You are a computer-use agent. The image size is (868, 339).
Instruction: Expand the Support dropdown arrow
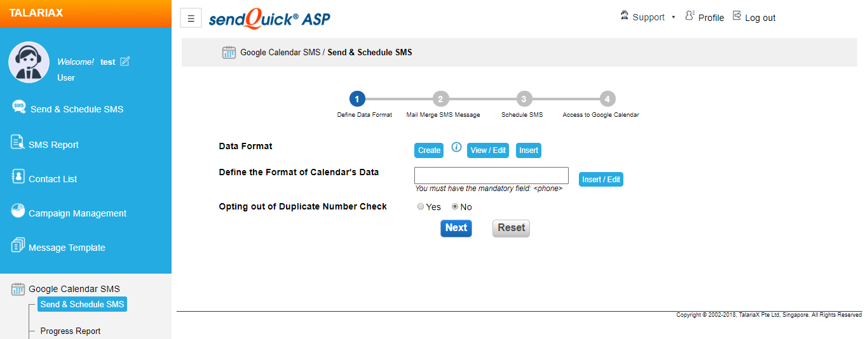click(674, 18)
